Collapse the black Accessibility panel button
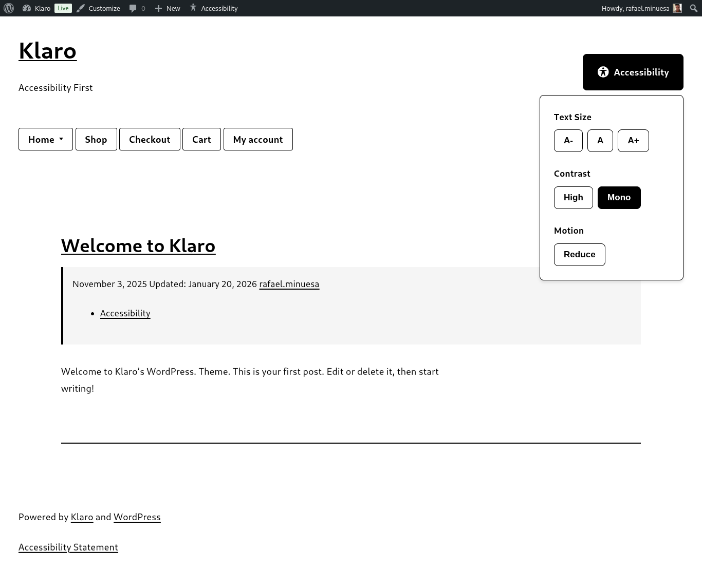702x588 pixels. (633, 72)
